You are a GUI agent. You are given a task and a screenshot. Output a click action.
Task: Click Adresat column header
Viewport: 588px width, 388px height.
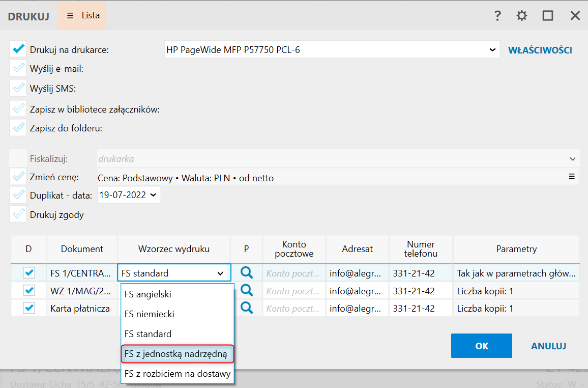358,249
